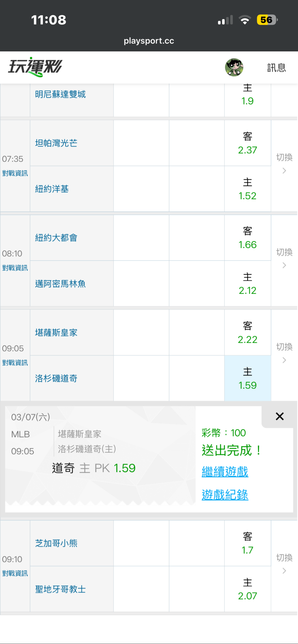The image size is (298, 644).
Task: Open the user profile avatar
Action: 234,67
